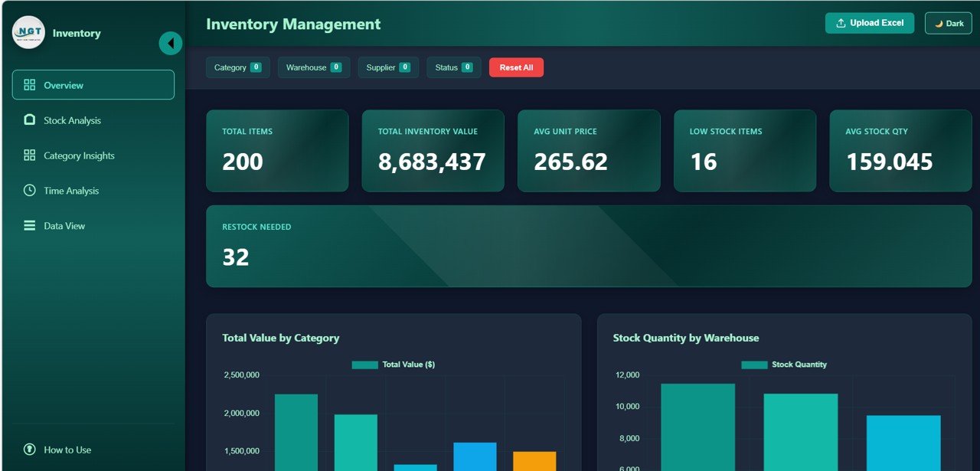Click the NGT logo in sidebar
Image resolution: width=980 pixels, height=471 pixels.
(28, 33)
